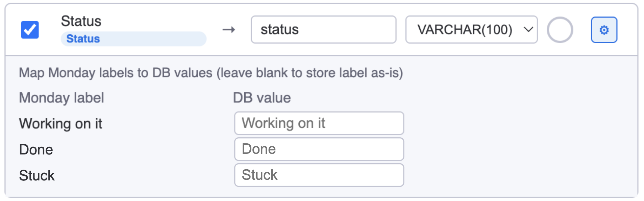Click the status database column name field

click(323, 30)
